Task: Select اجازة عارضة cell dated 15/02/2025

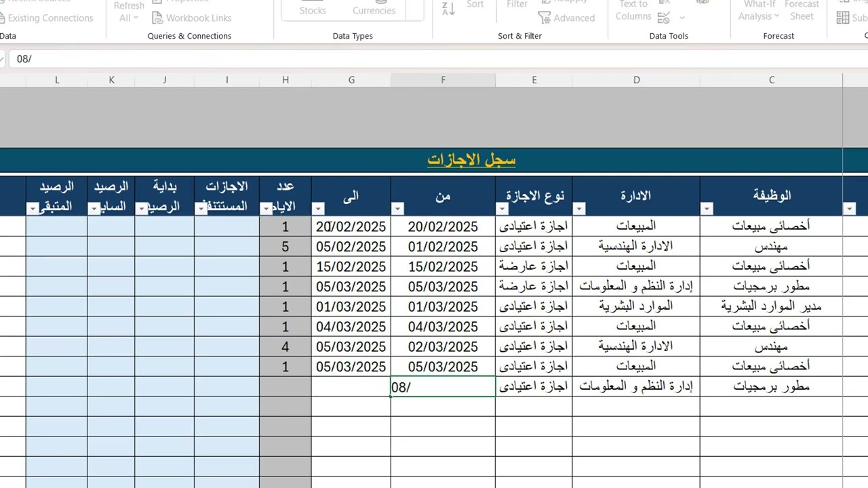Action: tap(534, 266)
